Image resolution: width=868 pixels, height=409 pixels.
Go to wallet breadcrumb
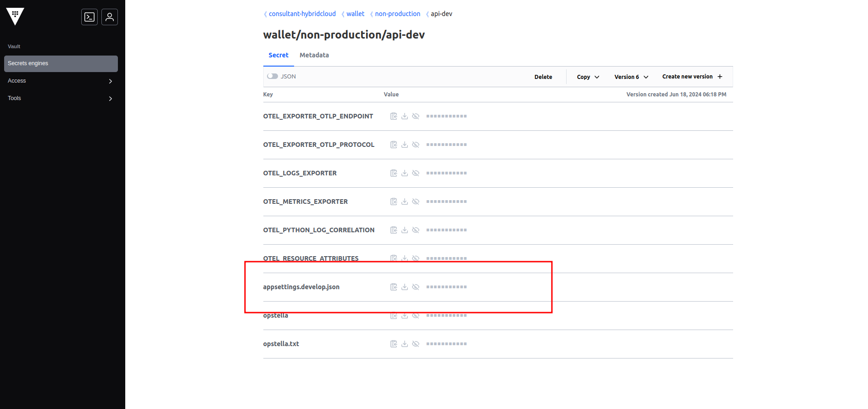coord(356,14)
